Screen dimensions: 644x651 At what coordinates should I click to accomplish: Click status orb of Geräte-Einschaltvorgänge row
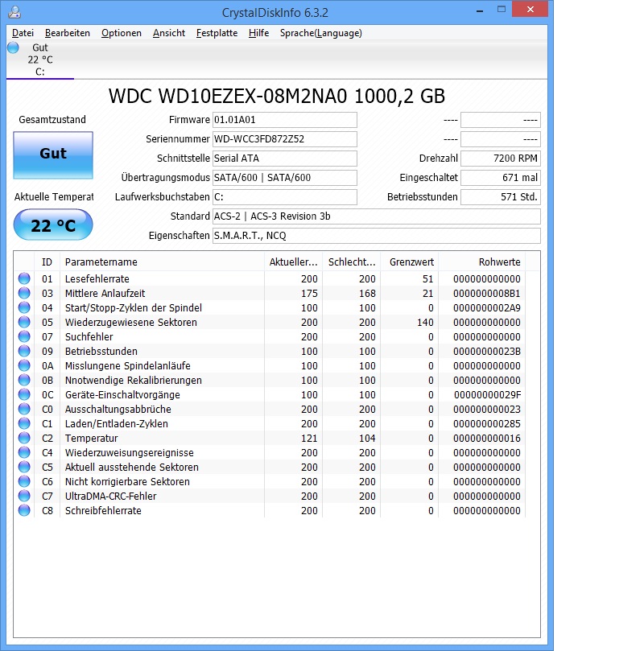pos(24,394)
